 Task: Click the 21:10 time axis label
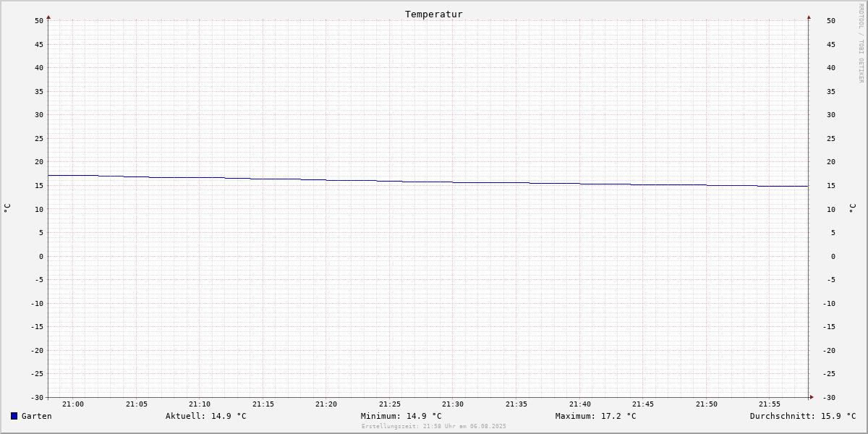[x=200, y=404]
